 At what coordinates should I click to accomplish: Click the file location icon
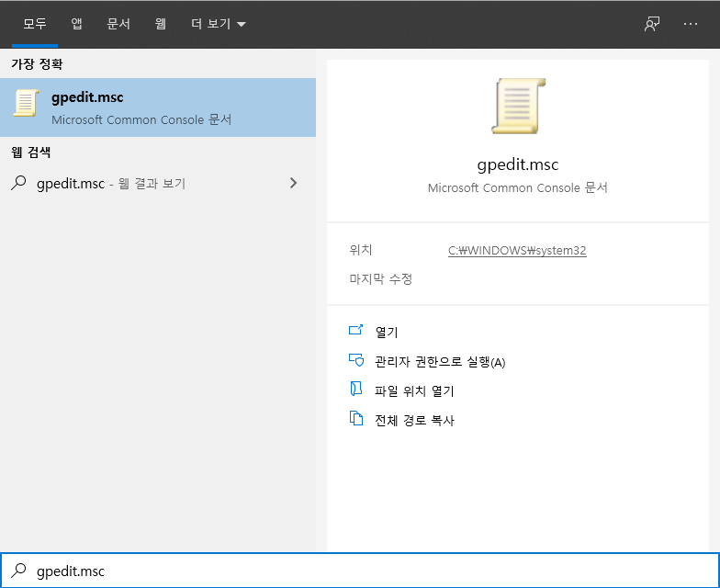click(356, 389)
